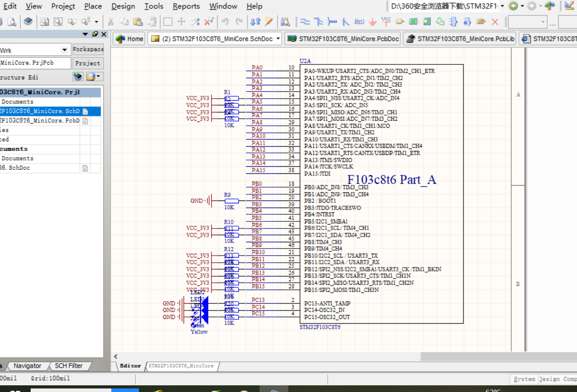Switch to STM32F103C8T6_MiniCore.PcbLib tab
Image resolution: width=577 pixels, height=392 pixels.
[x=460, y=39]
